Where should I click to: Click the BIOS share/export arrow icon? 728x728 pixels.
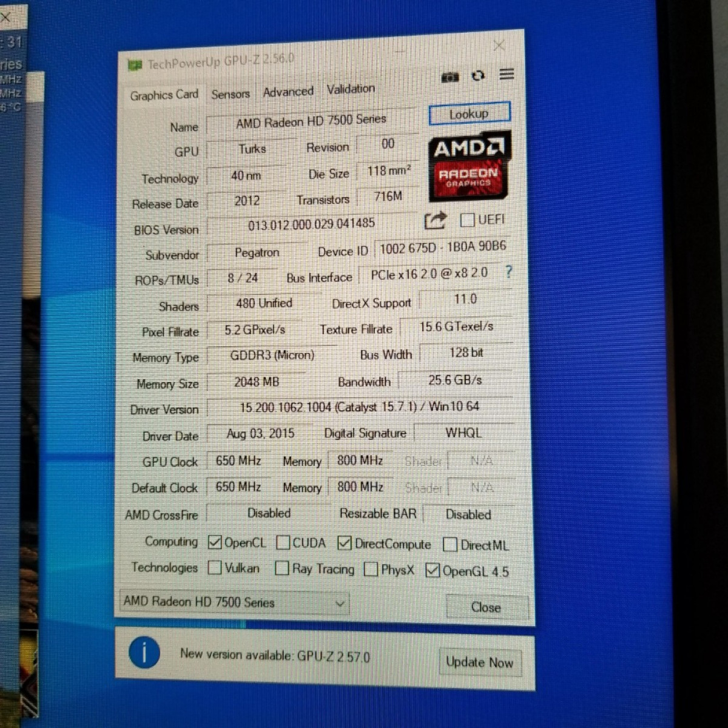click(x=435, y=220)
